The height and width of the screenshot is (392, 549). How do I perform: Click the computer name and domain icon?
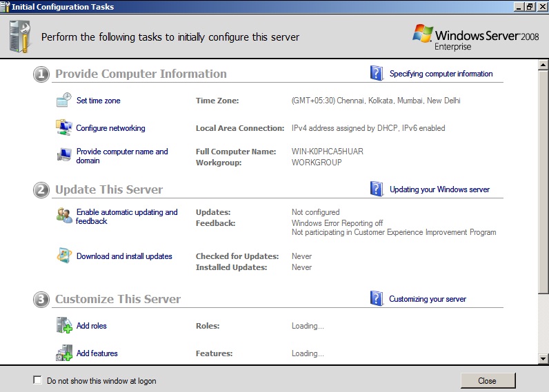[x=63, y=156]
